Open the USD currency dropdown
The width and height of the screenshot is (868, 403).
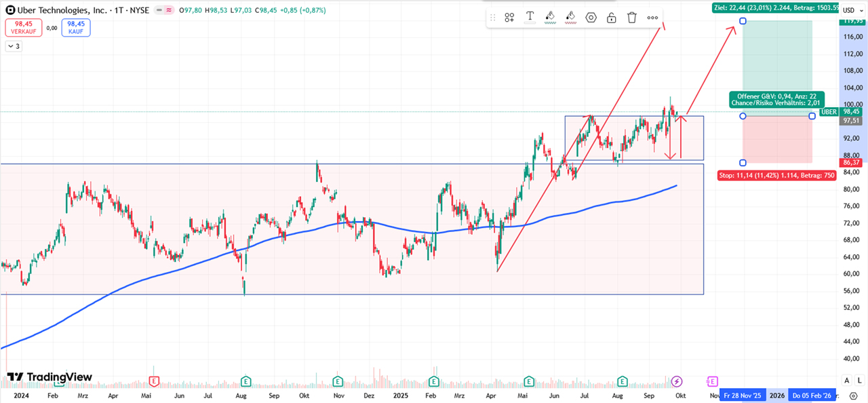coord(852,10)
